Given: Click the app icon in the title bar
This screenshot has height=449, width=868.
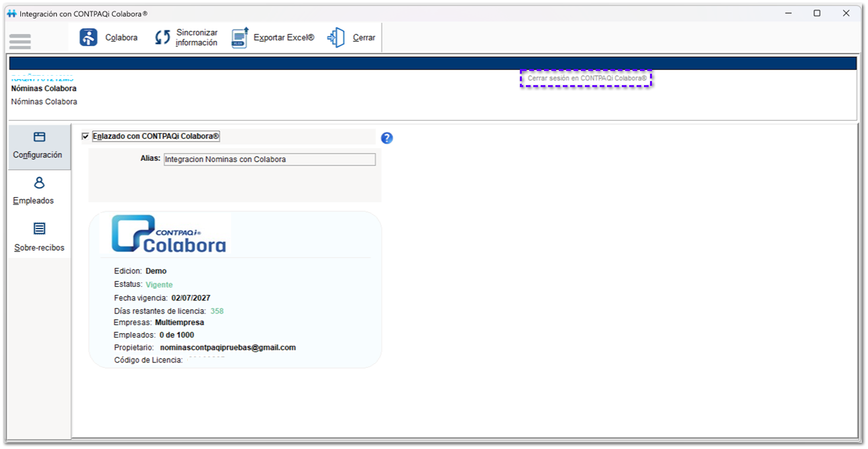Looking at the screenshot, I should click(x=11, y=13).
